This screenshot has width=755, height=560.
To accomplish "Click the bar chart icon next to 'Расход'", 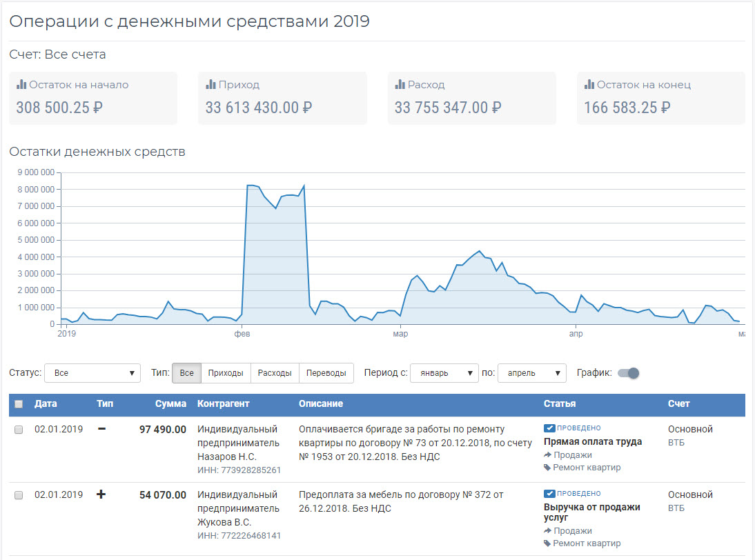I will click(x=400, y=84).
